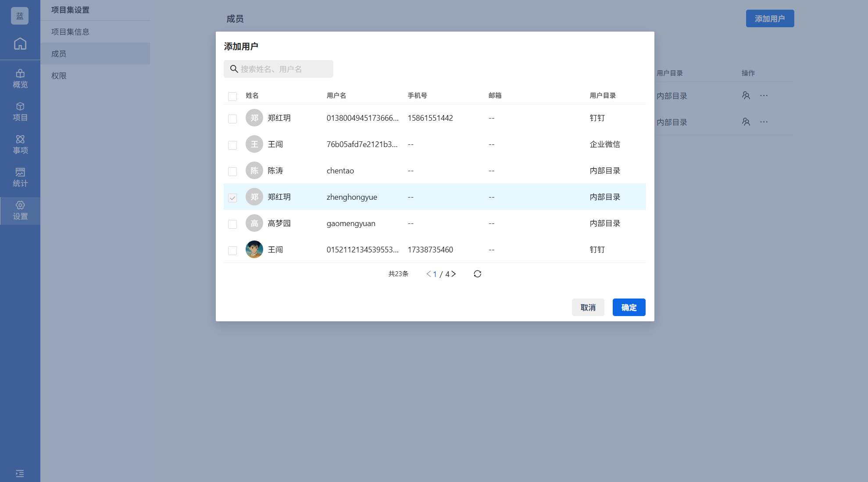
Task: Click 王闯's photo avatar thumbnail
Action: (254, 249)
